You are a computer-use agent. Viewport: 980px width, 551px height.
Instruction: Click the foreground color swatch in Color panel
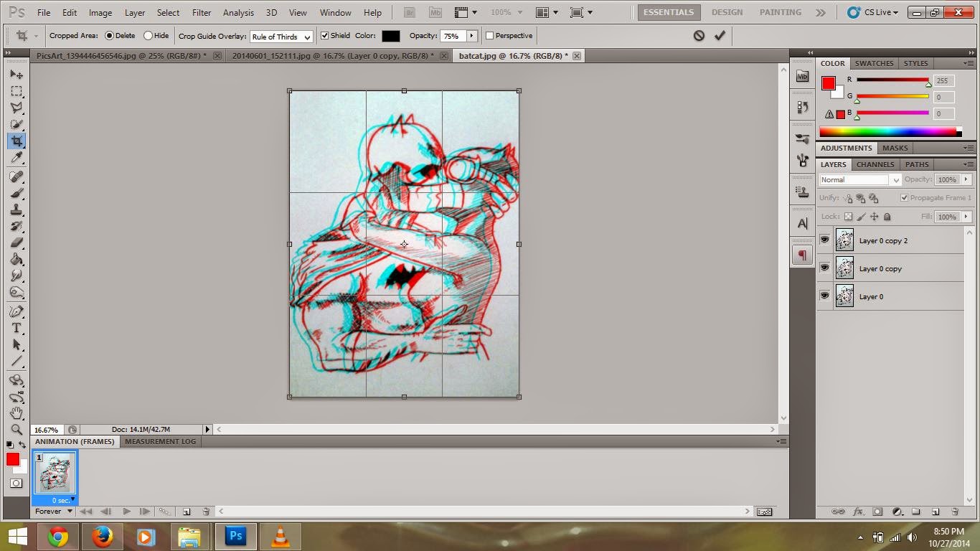[x=829, y=83]
